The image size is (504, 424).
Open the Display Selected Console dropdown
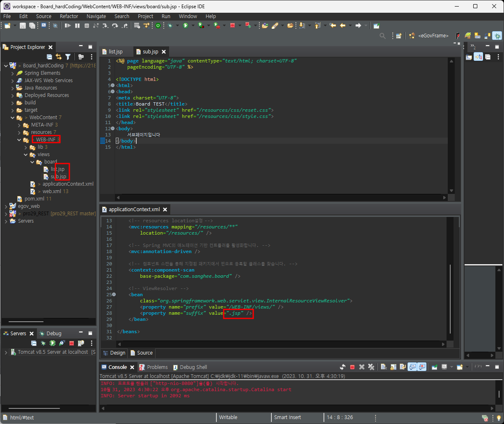pos(451,367)
